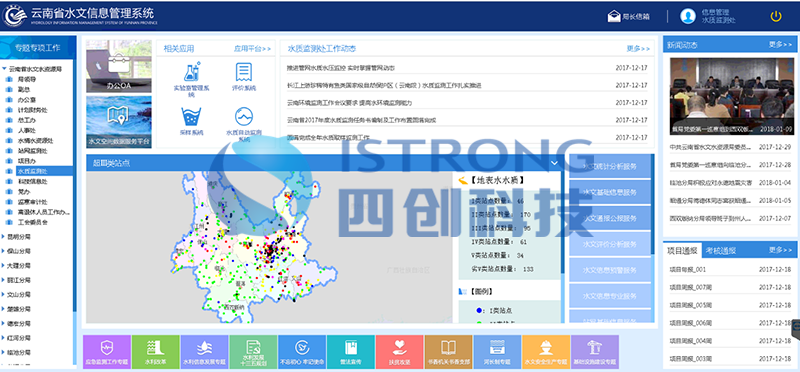Click the 应用平台>> link
Image resolution: width=800 pixels, height=372 pixels.
click(253, 49)
